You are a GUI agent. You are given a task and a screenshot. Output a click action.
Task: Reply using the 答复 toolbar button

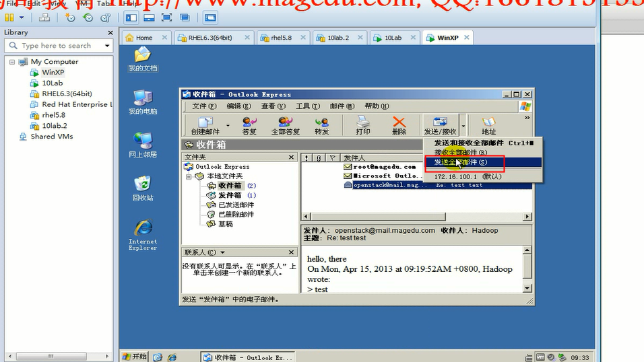(x=249, y=125)
